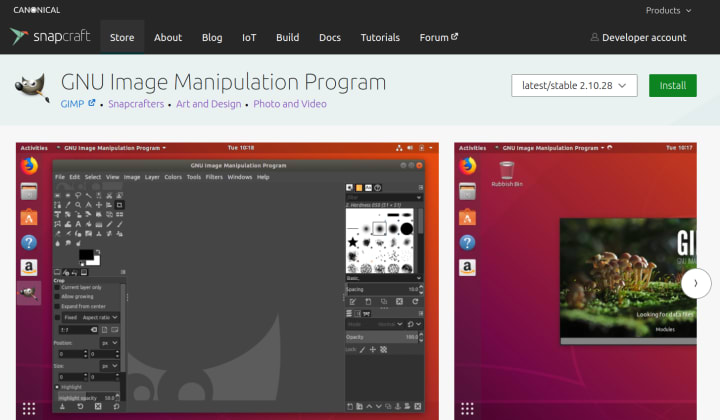
Task: Open the Basic brush tag dropdown
Action: click(x=383, y=278)
